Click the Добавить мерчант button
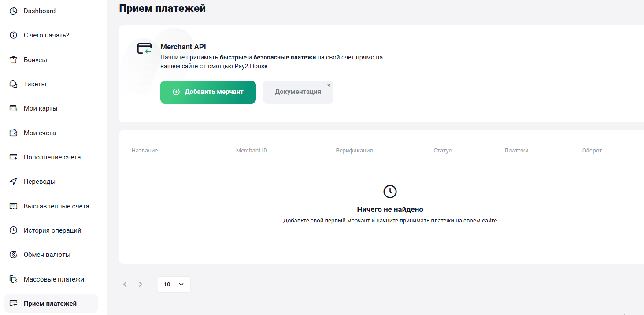Screen dimensions: 644x315 coord(208,92)
